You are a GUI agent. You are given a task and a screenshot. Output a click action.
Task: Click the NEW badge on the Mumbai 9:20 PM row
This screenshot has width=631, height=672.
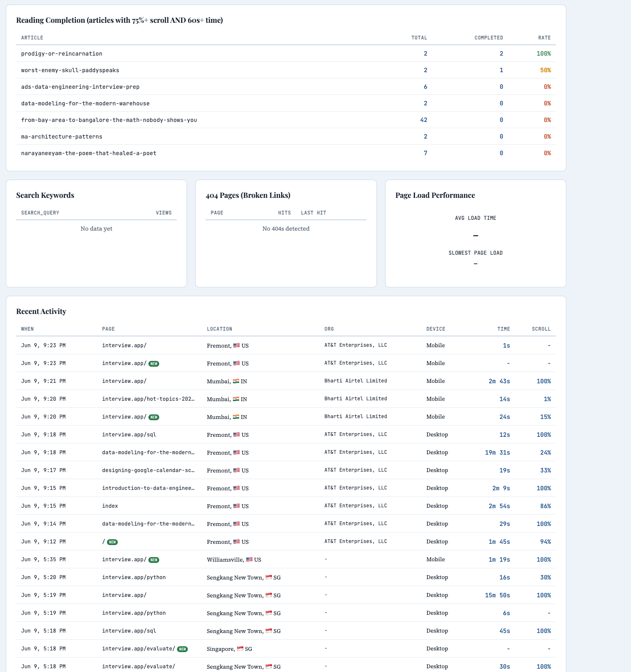click(154, 417)
